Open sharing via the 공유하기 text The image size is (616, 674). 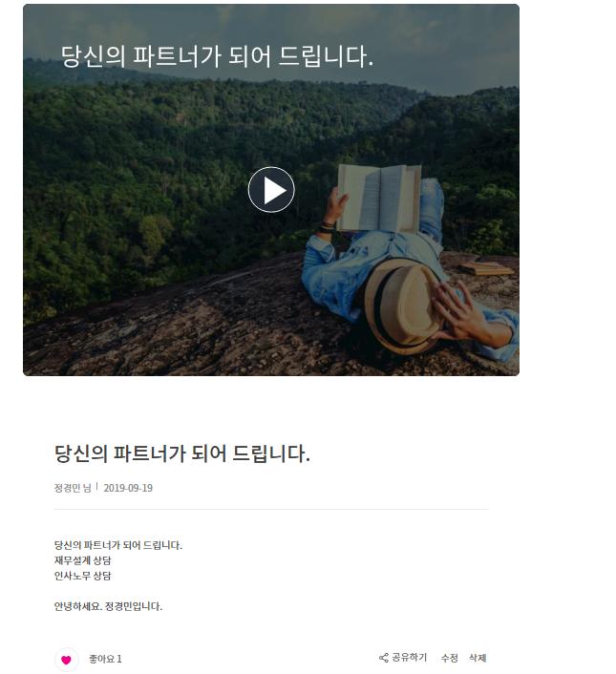(x=409, y=658)
